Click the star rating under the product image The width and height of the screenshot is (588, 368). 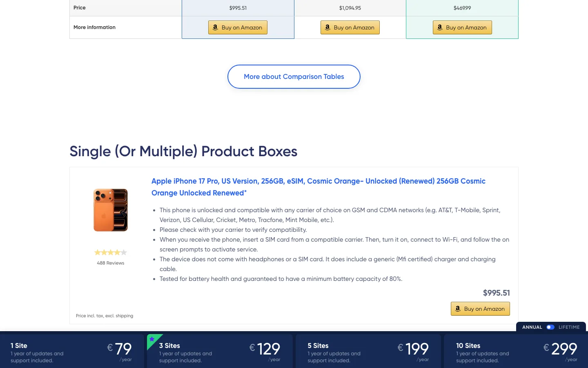pyautogui.click(x=111, y=252)
